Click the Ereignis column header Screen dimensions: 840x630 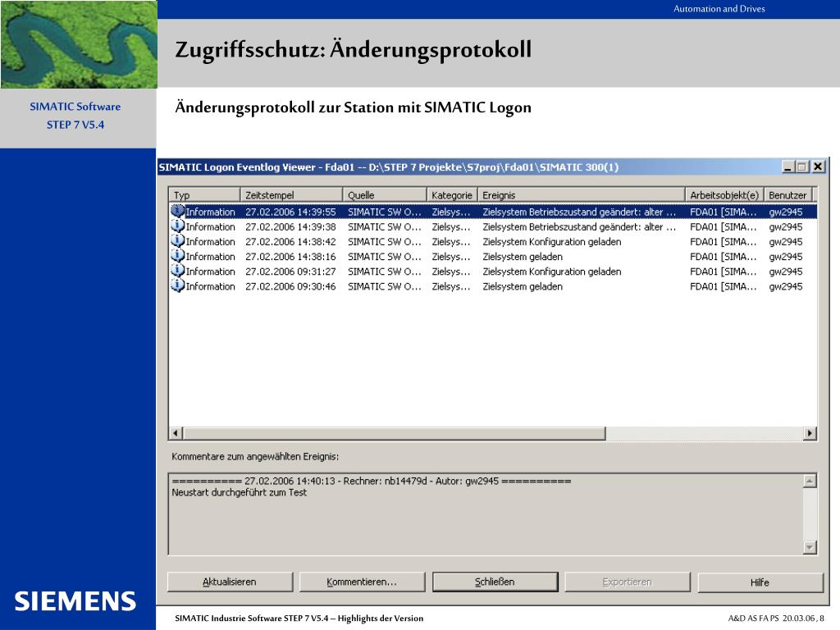click(x=582, y=195)
